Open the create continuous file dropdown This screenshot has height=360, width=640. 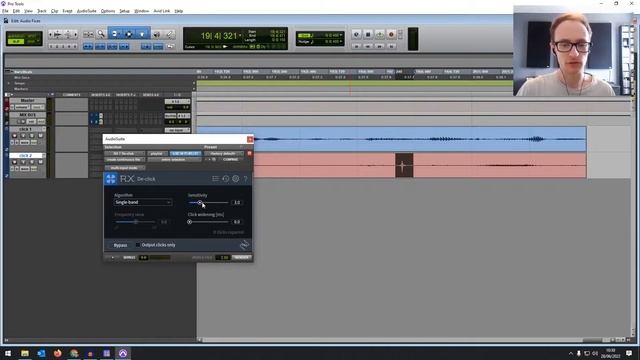[124, 160]
